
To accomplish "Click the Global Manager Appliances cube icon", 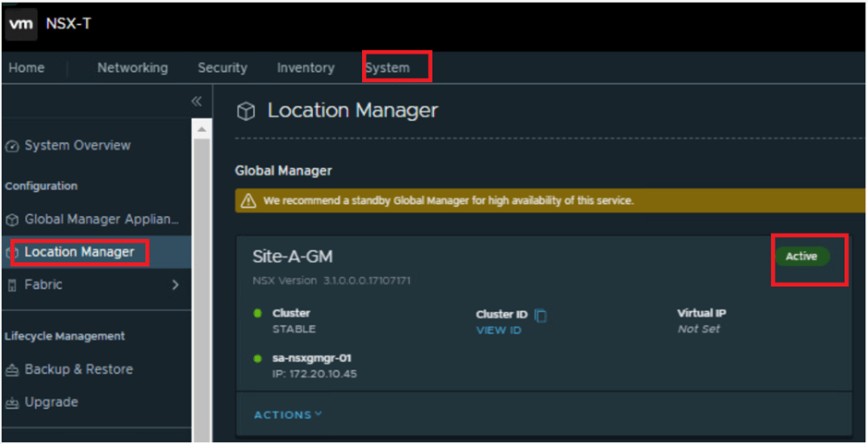I will pos(12,220).
